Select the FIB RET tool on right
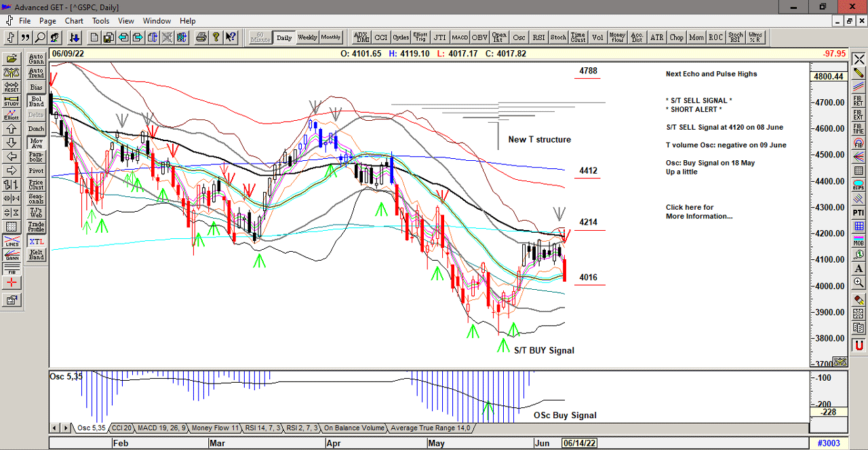Image resolution: width=868 pixels, height=450 pixels. pos(859,100)
